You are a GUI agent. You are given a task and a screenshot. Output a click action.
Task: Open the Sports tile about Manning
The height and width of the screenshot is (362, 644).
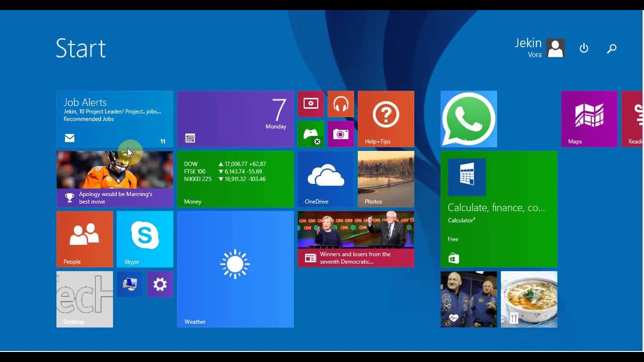[x=115, y=179]
